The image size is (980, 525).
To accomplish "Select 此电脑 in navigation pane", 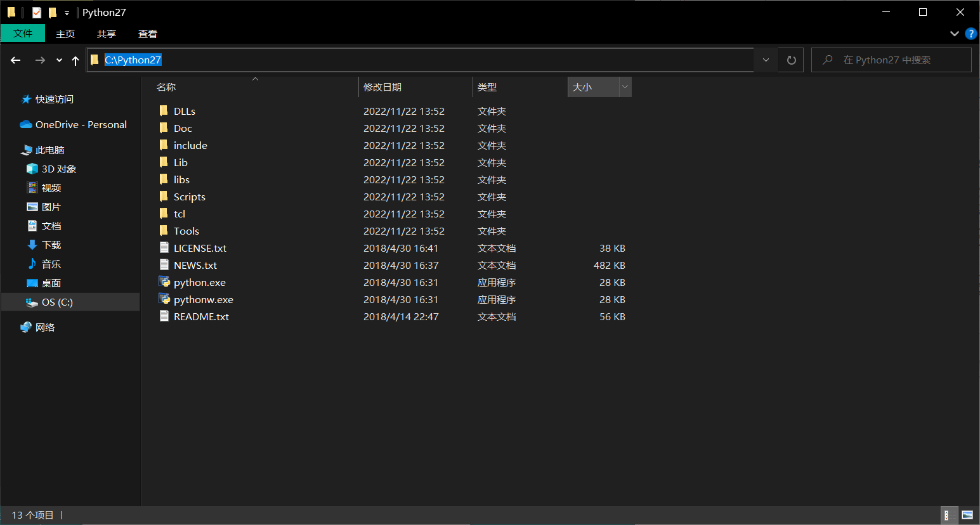I will [49, 150].
